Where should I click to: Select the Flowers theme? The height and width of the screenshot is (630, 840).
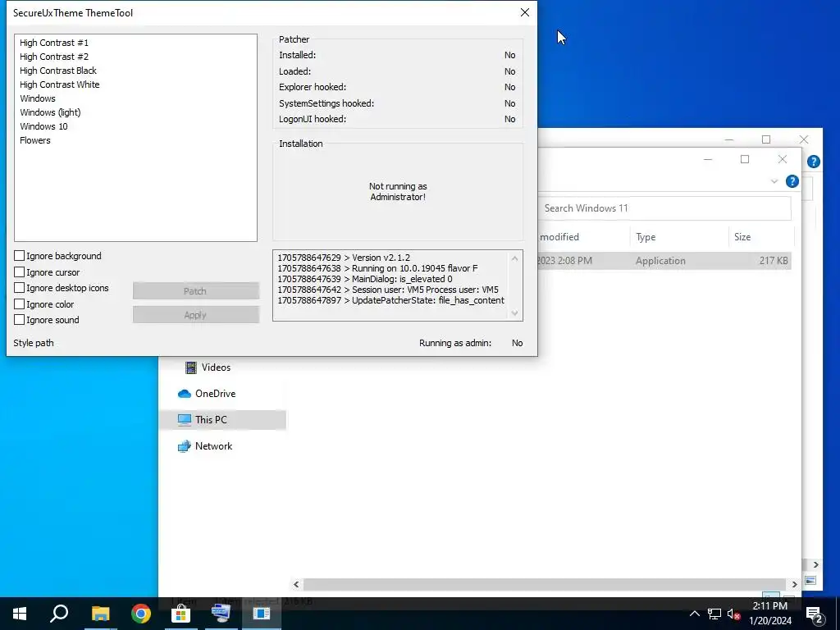pos(35,140)
